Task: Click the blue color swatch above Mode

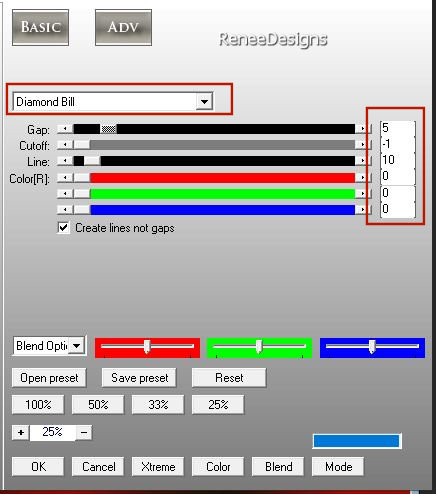Action: [x=357, y=441]
